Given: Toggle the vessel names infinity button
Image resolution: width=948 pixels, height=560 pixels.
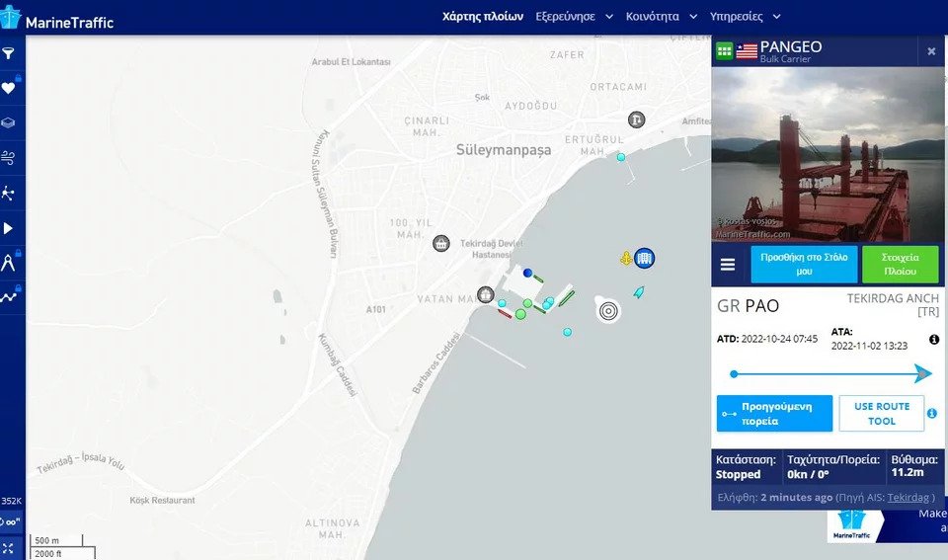Looking at the screenshot, I should click(11, 521).
